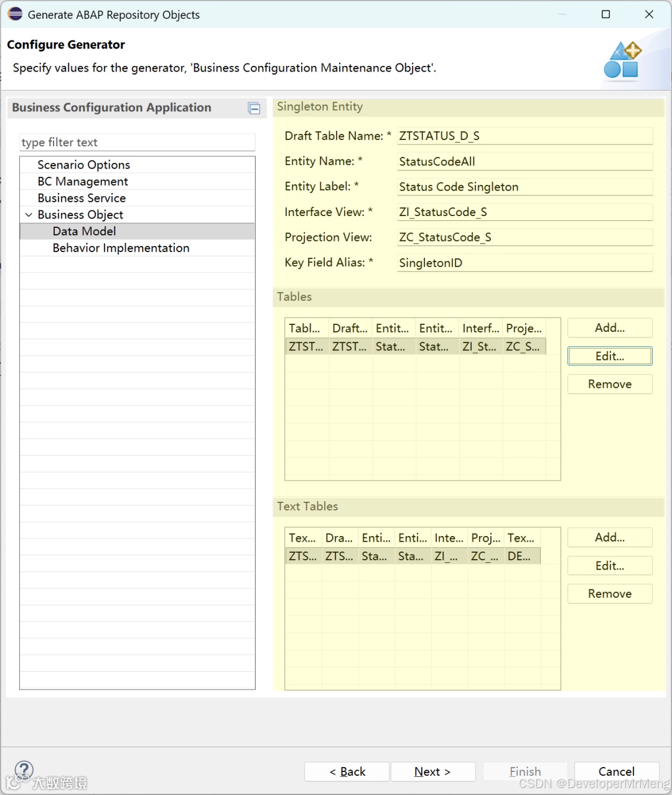Click Remove in the Tables section

[610, 384]
